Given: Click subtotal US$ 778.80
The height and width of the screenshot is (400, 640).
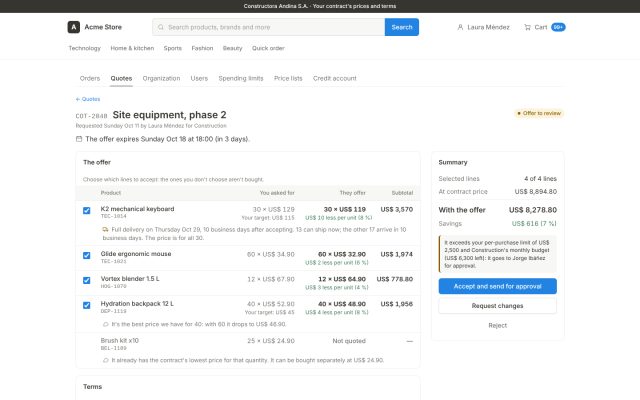Looking at the screenshot, I should 395,279.
